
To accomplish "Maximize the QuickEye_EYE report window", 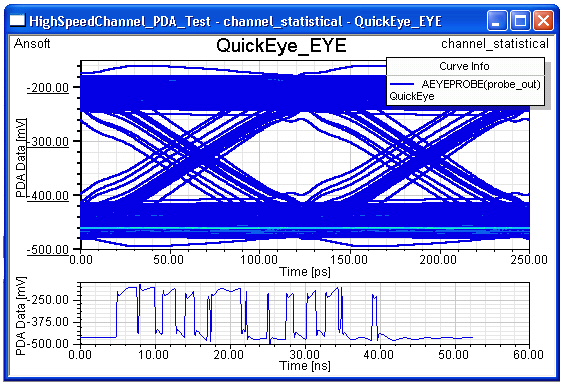I will pyautogui.click(x=520, y=20).
